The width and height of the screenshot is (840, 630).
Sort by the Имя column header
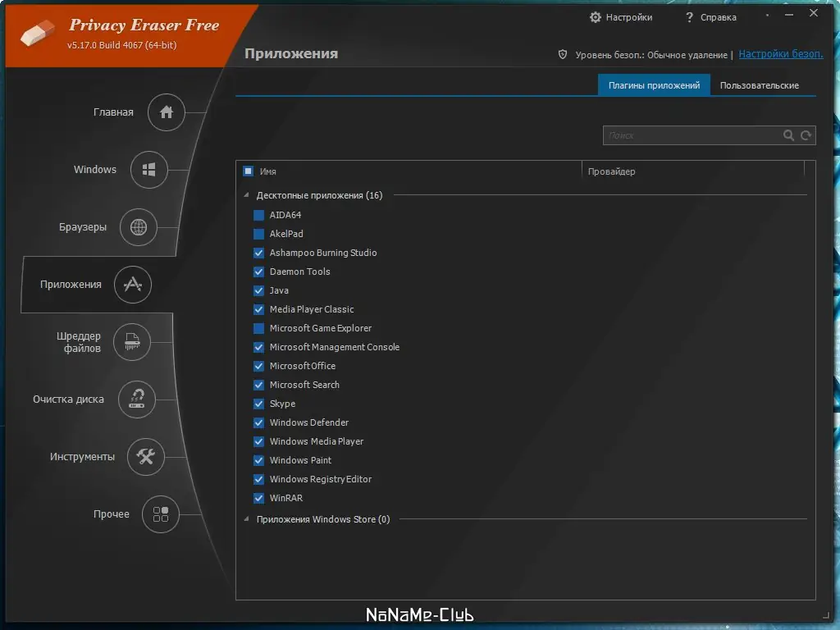pos(268,171)
